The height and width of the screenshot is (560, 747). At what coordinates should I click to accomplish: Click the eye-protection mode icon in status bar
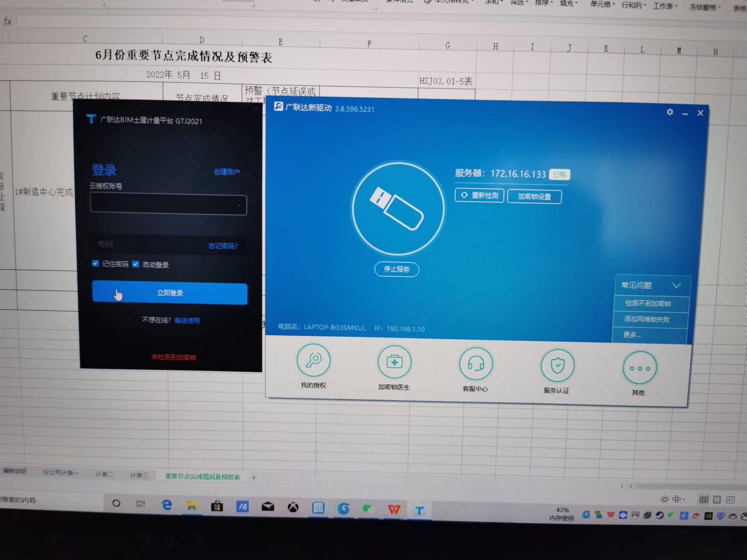click(x=664, y=499)
